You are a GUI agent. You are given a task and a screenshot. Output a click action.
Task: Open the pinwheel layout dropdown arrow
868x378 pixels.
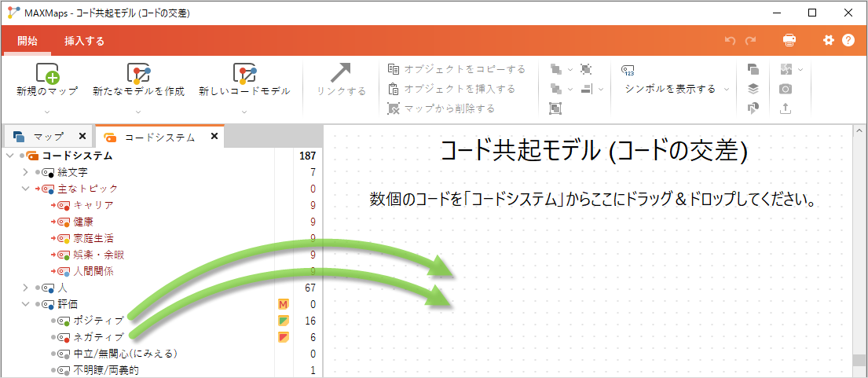coord(800,70)
